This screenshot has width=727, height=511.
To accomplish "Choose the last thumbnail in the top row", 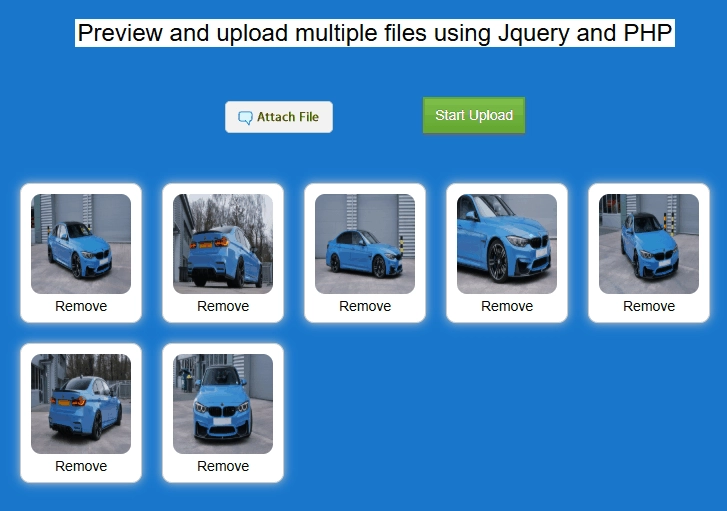I will pyautogui.click(x=649, y=243).
